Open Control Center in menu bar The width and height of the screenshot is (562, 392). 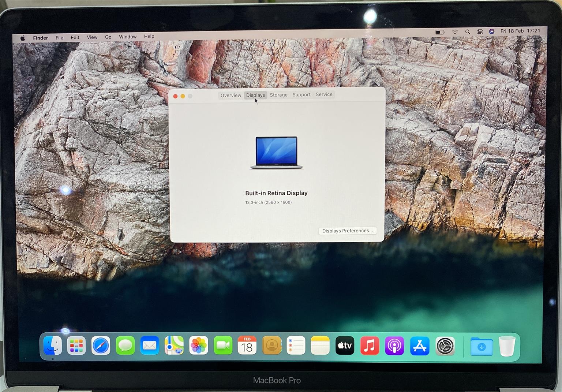(x=480, y=32)
